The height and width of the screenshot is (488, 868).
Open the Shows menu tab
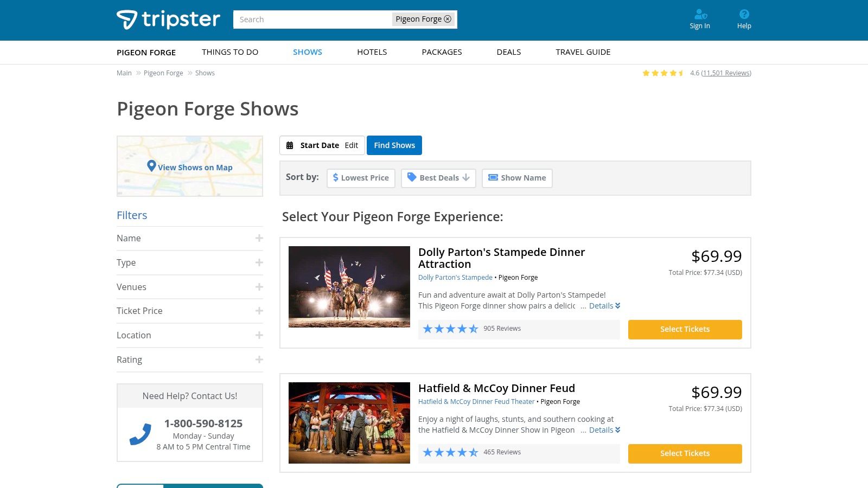(x=308, y=52)
